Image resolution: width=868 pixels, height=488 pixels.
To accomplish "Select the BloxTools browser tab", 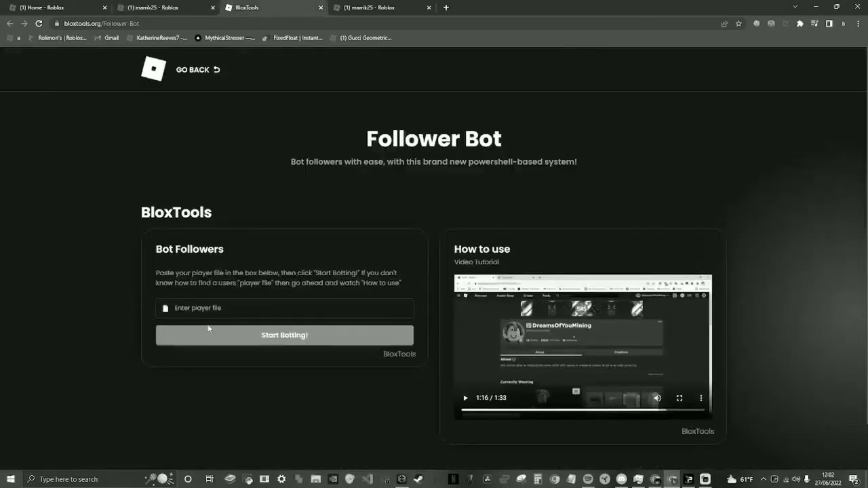I will [273, 7].
